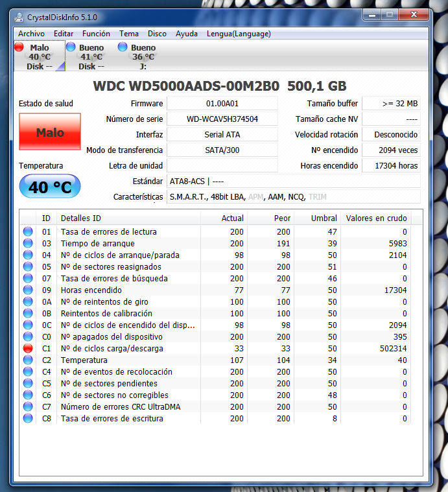The image size is (448, 492).
Task: Expand the Tema menu
Action: [129, 34]
